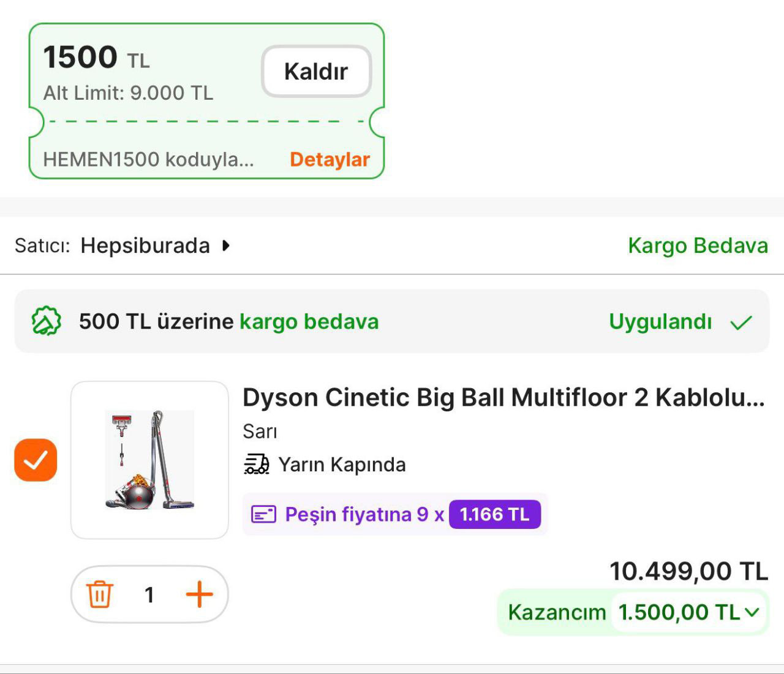Uncheck the Dyson product checkbox
Screen dimensions: 784x674
tap(36, 460)
